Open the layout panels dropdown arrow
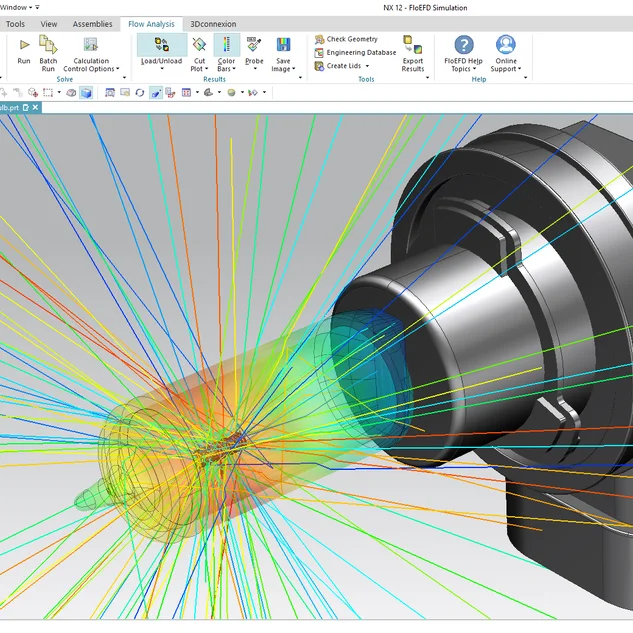633x633 pixels. 197,92
